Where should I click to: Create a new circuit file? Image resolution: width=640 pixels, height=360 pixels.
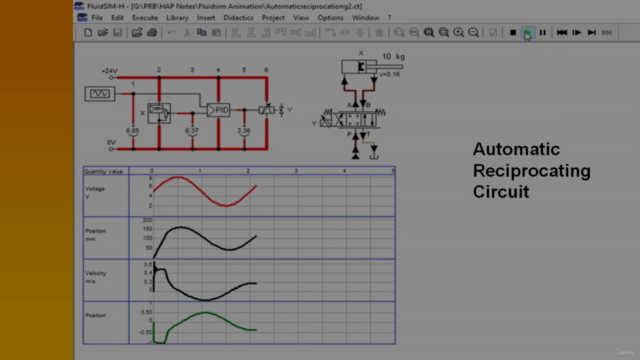pos(88,33)
